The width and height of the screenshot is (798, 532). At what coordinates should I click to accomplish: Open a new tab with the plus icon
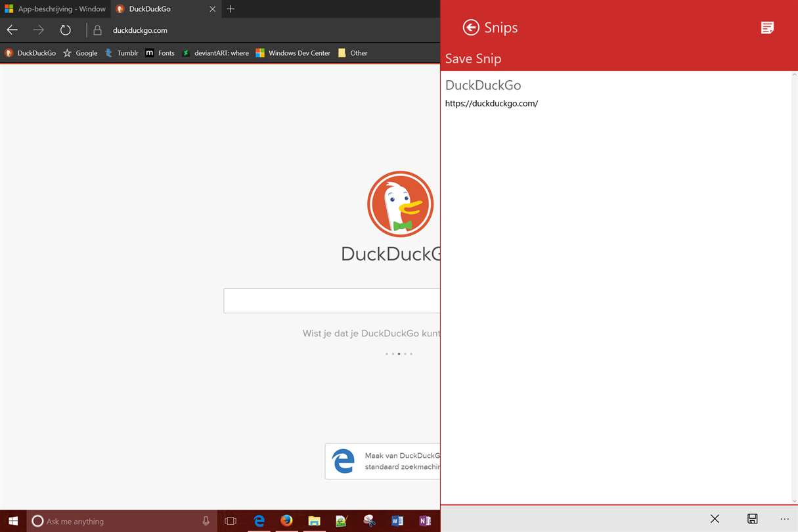tap(231, 9)
